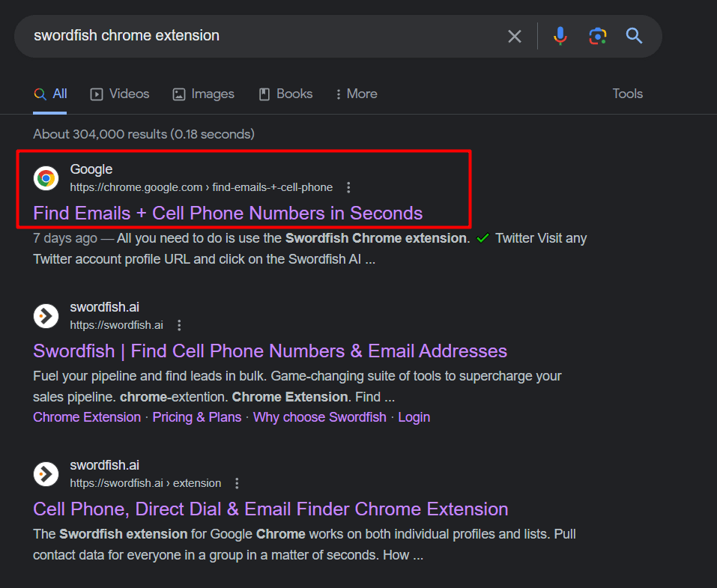Click the favicon beside the swordfish.ai homepage result
The width and height of the screenshot is (717, 588).
tap(46, 316)
